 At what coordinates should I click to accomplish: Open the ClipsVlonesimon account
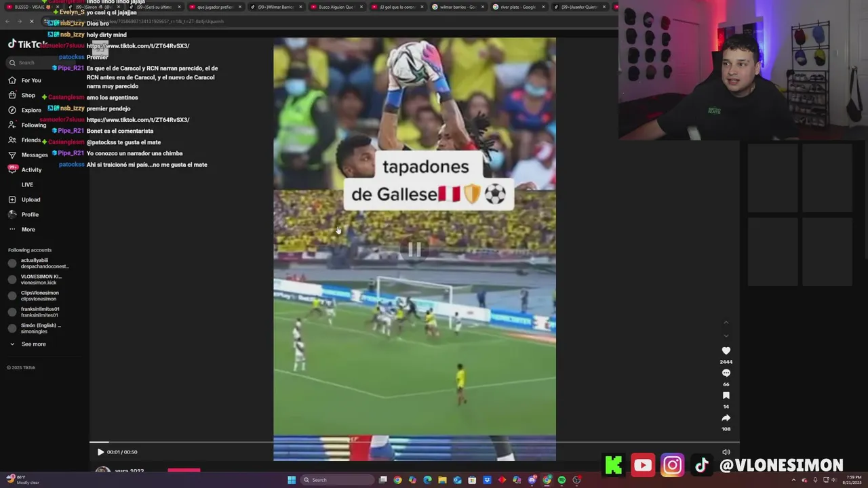34,296
